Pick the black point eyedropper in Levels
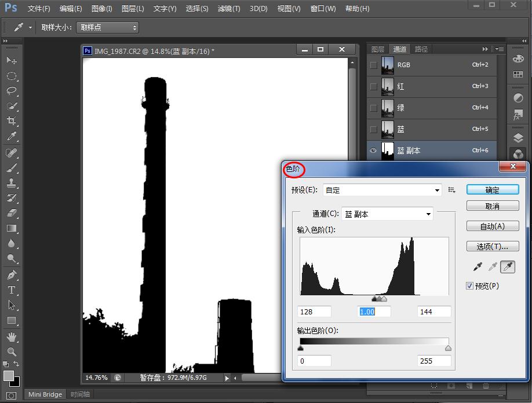The width and height of the screenshot is (532, 403). tap(478, 266)
